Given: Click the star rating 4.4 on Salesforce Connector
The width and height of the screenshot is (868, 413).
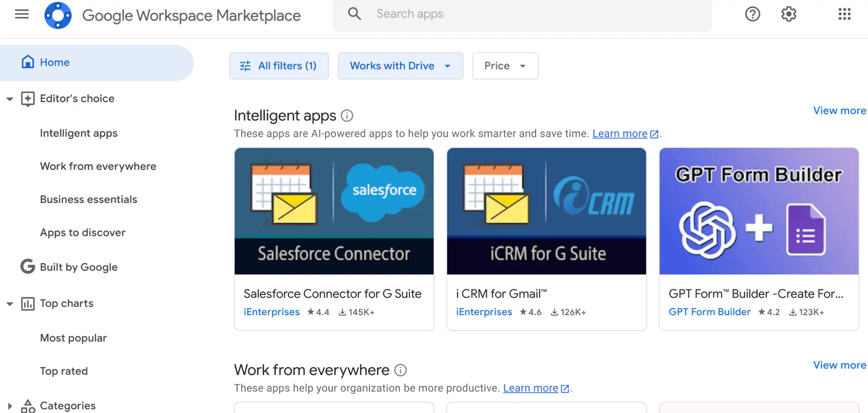Looking at the screenshot, I should (x=318, y=312).
